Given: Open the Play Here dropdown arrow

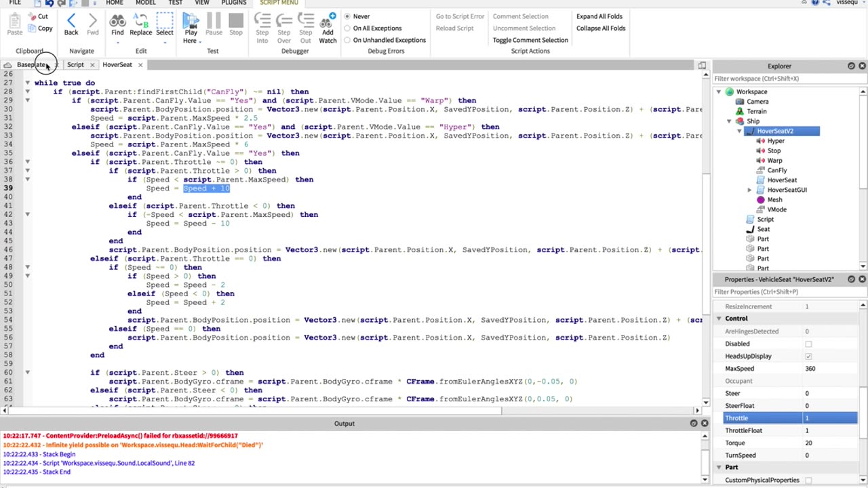Looking at the screenshot, I should (201, 41).
